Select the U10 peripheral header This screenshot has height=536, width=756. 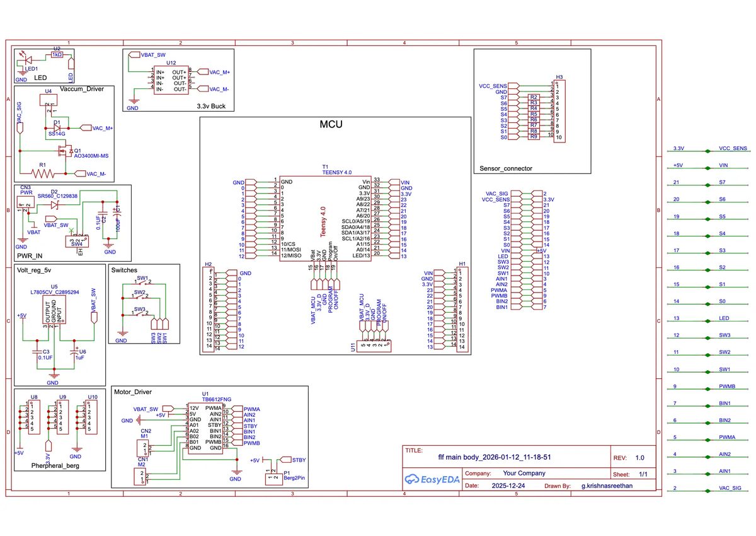click(92, 418)
